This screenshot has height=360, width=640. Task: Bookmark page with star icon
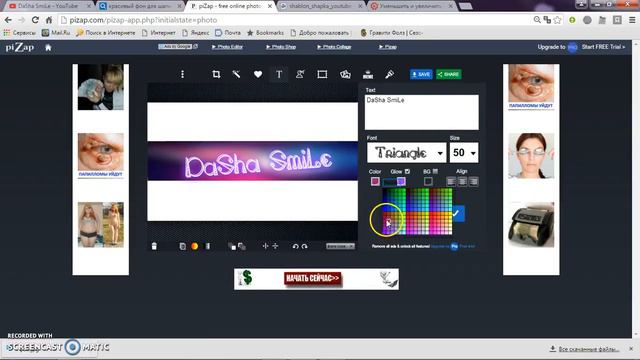[558, 20]
